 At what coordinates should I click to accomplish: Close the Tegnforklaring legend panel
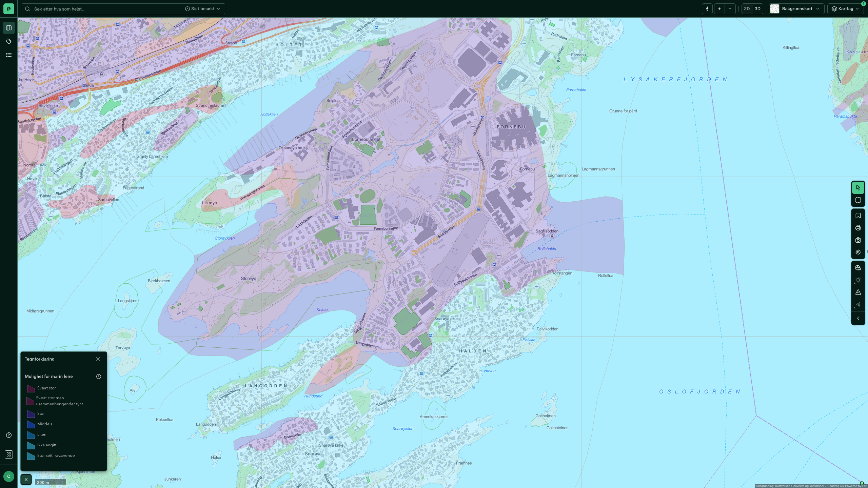coord(98,359)
